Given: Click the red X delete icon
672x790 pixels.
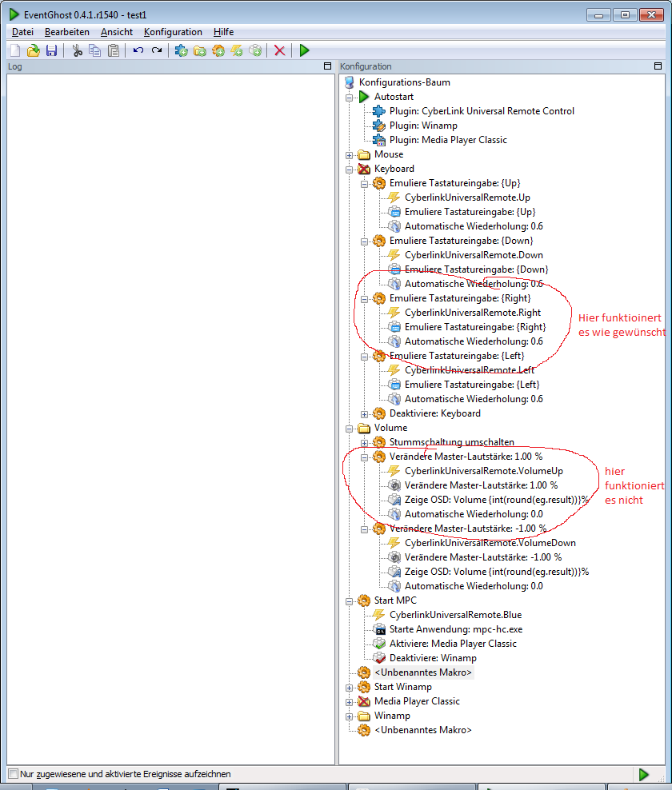Looking at the screenshot, I should (x=279, y=50).
